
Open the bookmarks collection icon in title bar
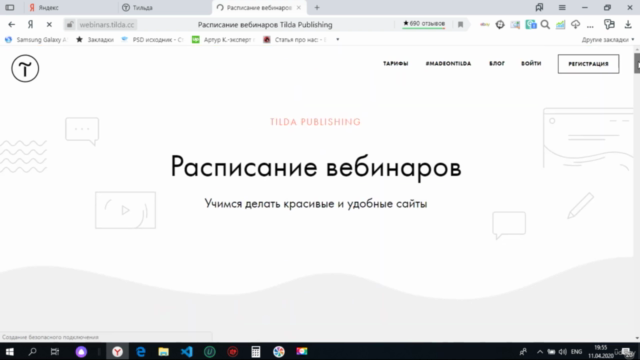click(x=539, y=7)
